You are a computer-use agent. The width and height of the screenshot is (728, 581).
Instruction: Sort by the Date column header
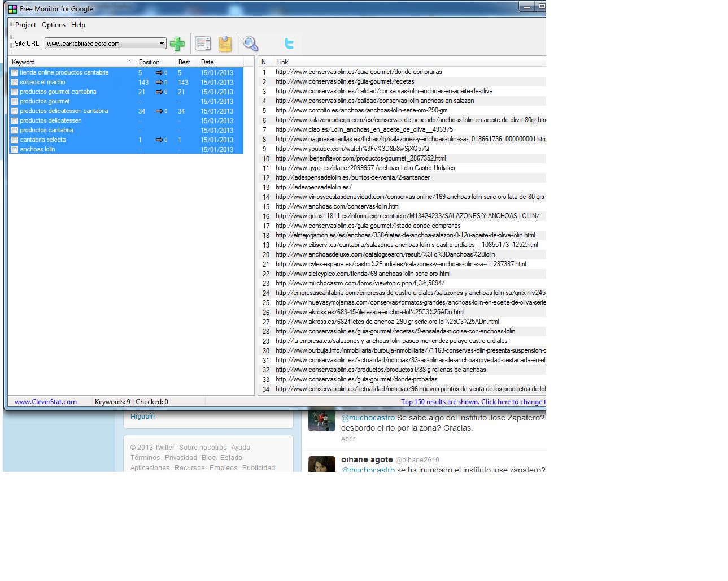220,62
